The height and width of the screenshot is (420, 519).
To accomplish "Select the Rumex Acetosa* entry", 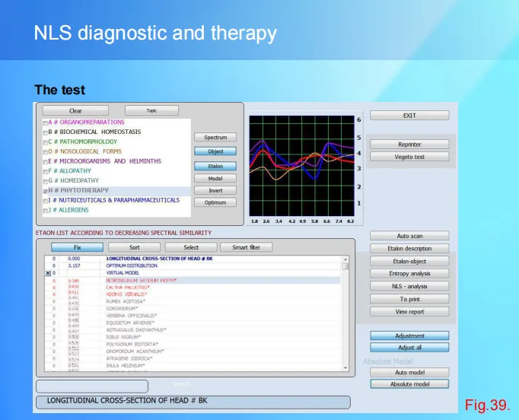I will tap(193, 301).
